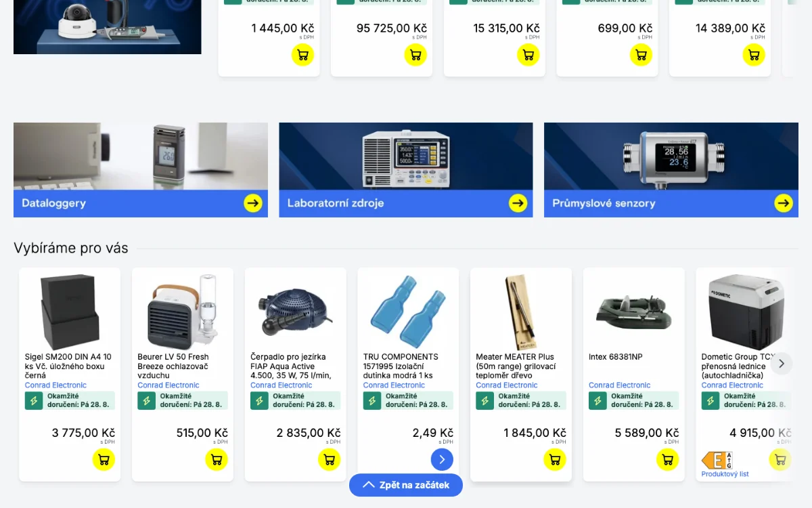Open Intex 68381NP product title
Screen dimensions: 812x508
[616, 357]
